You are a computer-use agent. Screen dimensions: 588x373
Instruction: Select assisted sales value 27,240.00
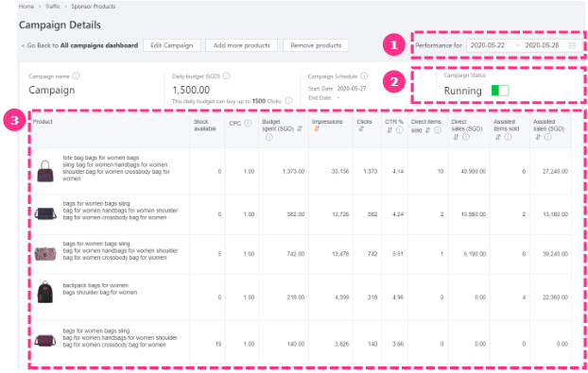coord(555,171)
